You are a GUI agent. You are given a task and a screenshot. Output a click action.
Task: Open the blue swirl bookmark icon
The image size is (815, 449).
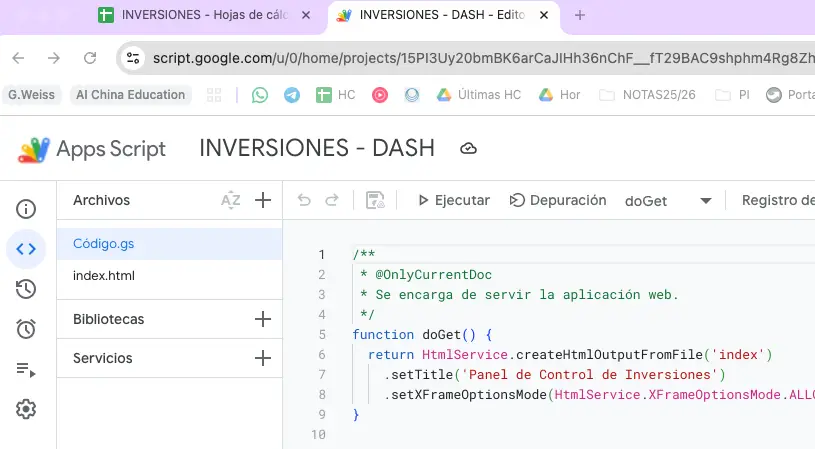click(x=412, y=95)
